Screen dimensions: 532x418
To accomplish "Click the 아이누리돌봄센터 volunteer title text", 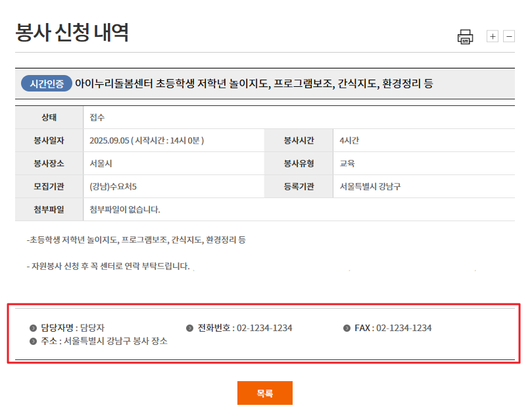I will tap(254, 84).
